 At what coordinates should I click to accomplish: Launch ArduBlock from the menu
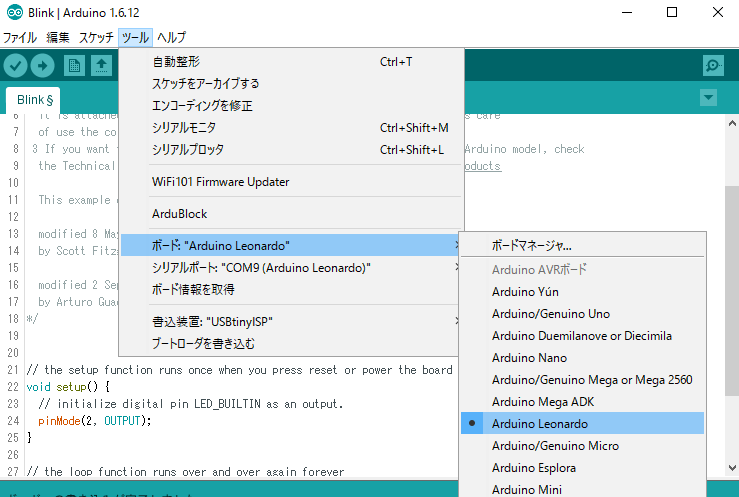[290, 214]
